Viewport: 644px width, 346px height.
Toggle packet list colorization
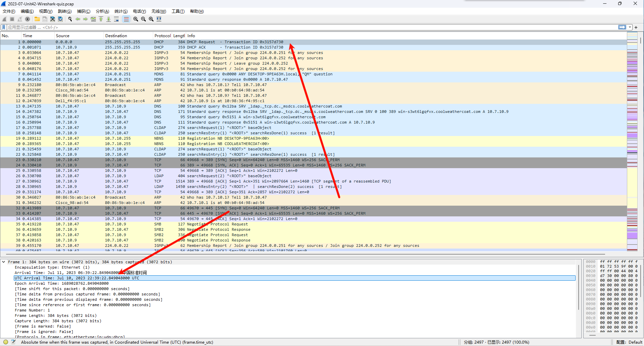126,19
